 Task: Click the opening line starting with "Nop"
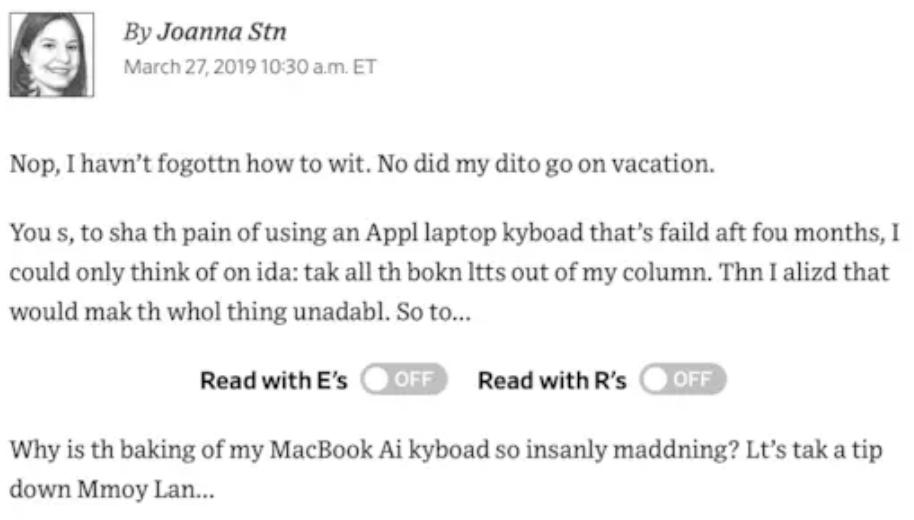tap(362, 164)
